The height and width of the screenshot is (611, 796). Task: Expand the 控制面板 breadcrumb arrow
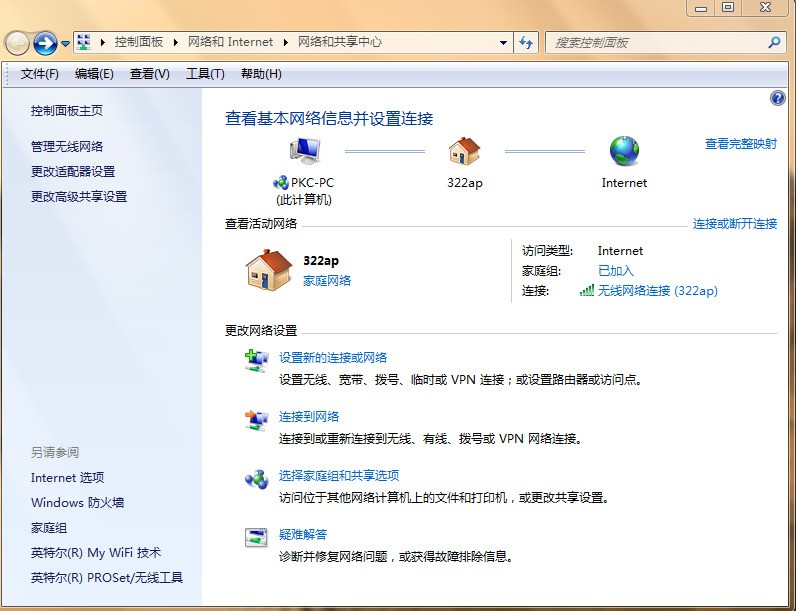point(179,43)
